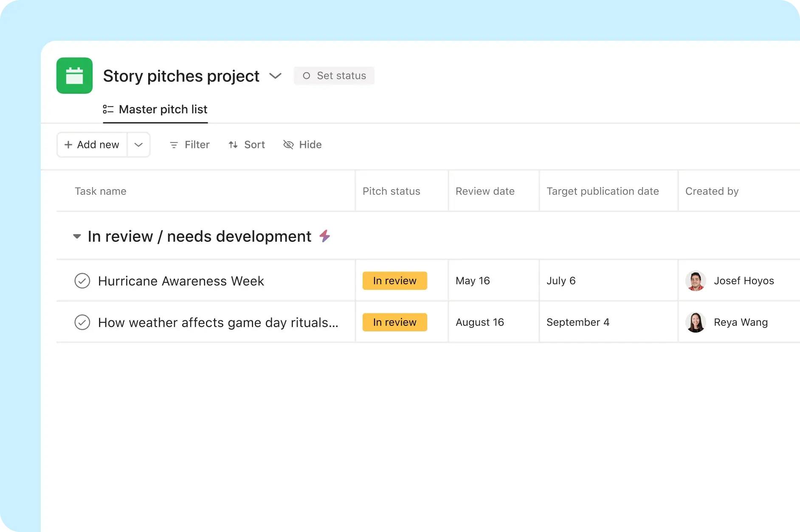Click the Master pitch list view icon

click(x=108, y=109)
